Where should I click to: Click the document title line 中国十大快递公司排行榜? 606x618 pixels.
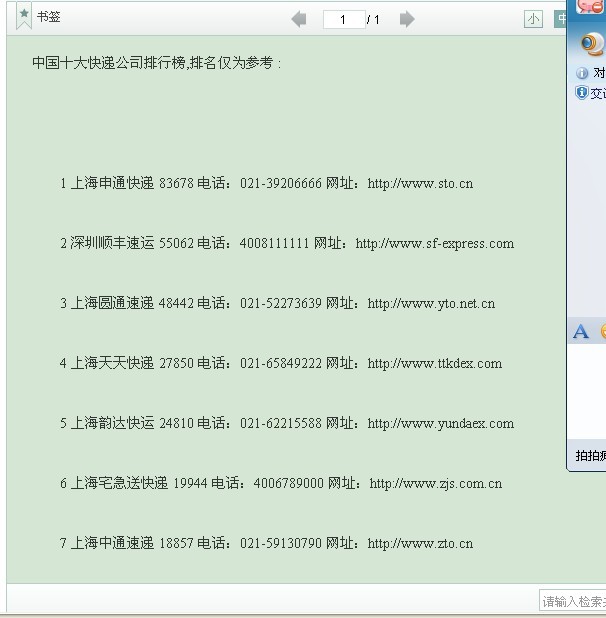click(156, 63)
